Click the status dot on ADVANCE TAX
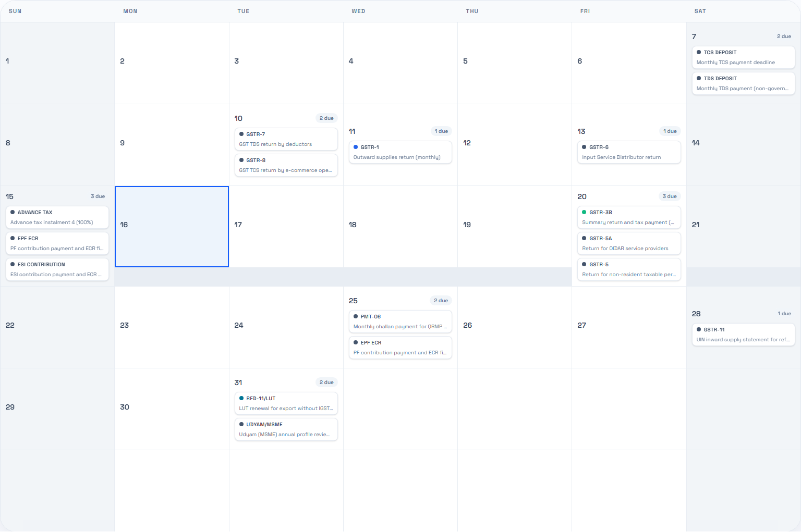Screen dimensions: 801x532 tap(13, 212)
